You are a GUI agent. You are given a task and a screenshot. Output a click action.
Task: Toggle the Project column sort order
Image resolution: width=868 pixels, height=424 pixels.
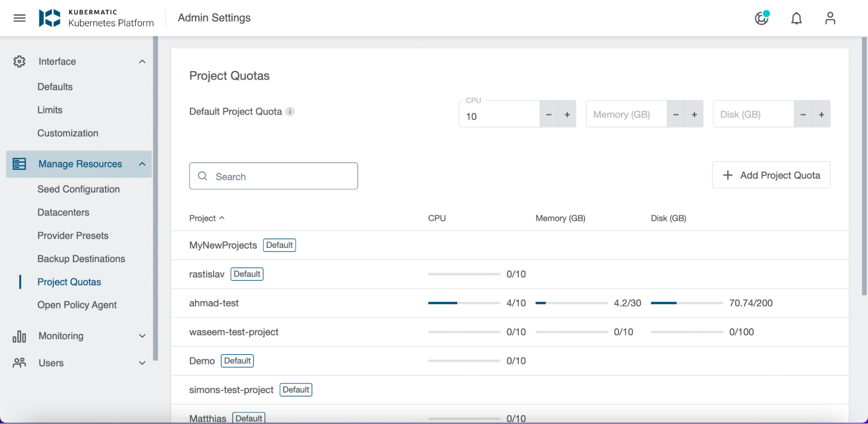(x=207, y=218)
